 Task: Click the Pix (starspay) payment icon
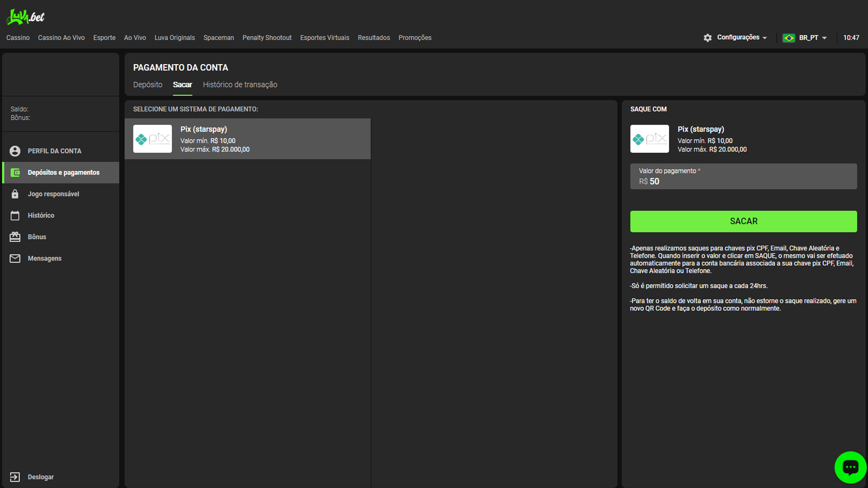[x=153, y=138]
